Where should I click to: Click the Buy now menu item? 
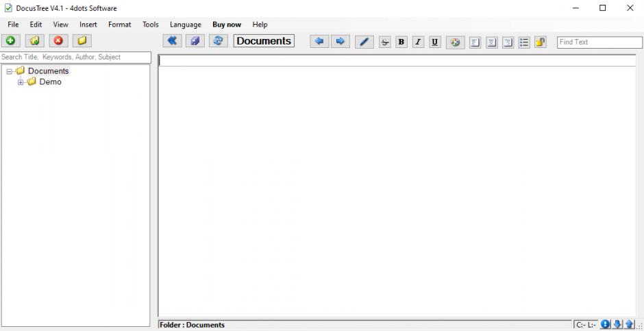227,25
